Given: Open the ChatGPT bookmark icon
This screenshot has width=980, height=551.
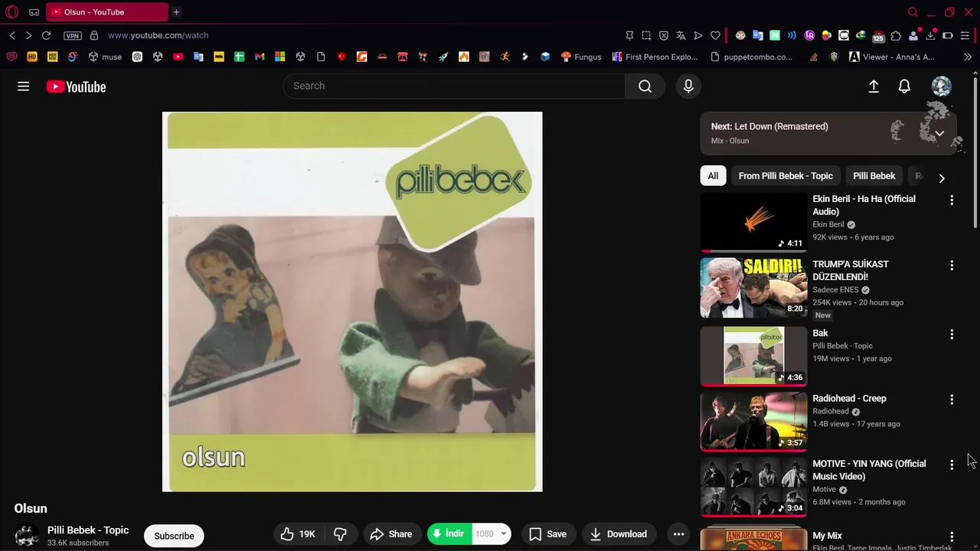Looking at the screenshot, I should [x=137, y=57].
